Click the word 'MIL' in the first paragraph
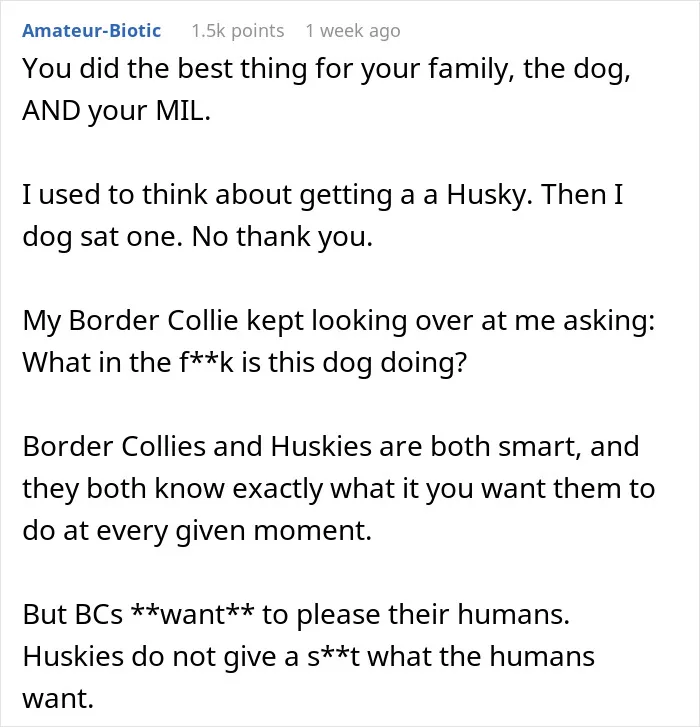Viewport: 700px width, 727px height. [179, 111]
